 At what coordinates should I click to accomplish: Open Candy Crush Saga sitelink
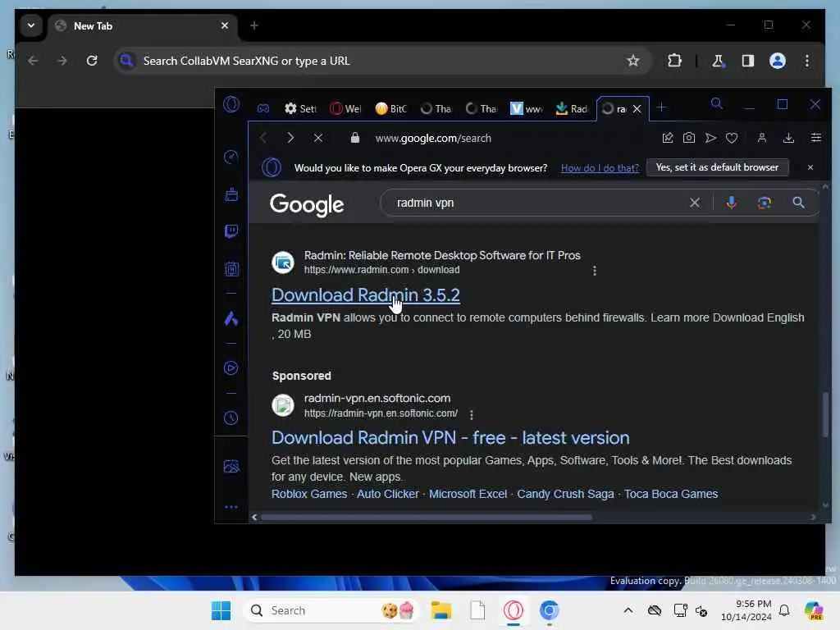[565, 494]
